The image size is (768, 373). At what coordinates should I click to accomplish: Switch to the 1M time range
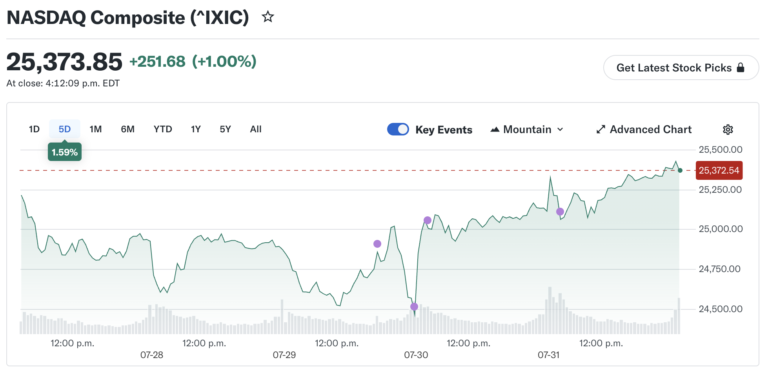(x=96, y=129)
